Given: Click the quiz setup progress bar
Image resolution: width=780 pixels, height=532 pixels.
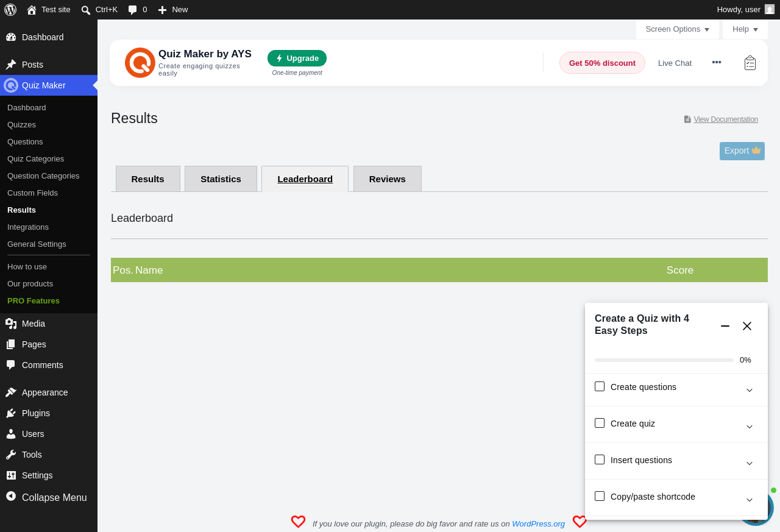Looking at the screenshot, I should [x=664, y=360].
